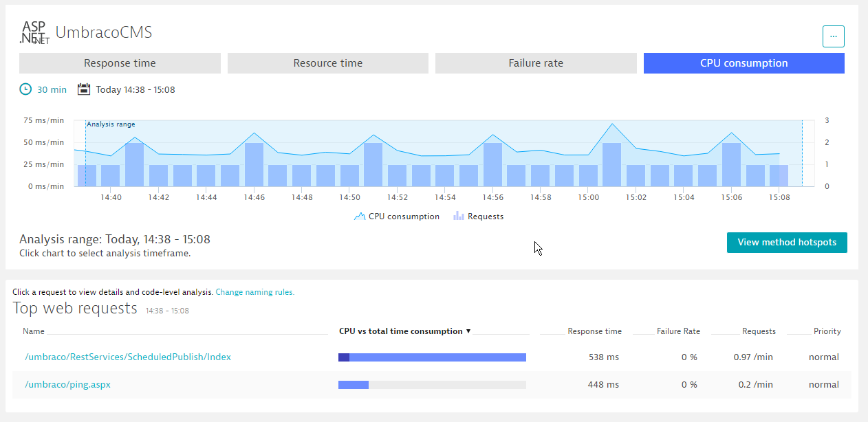
Task: Click the 448 ms response time value
Action: pyautogui.click(x=603, y=385)
